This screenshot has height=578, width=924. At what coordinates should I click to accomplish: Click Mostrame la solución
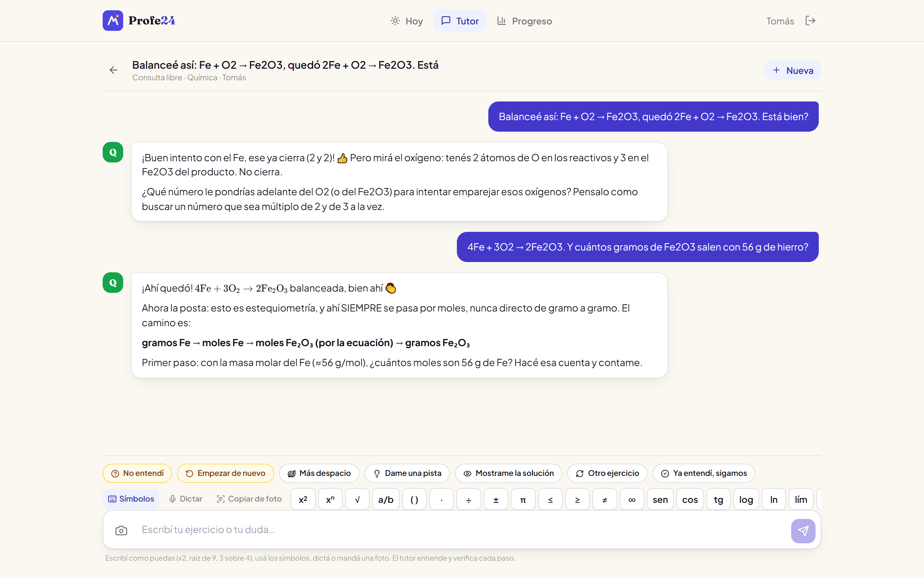[x=509, y=473]
